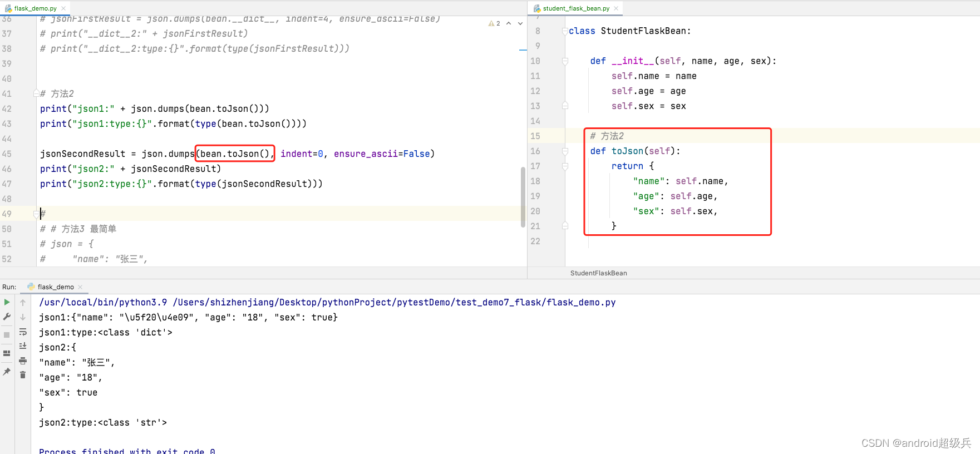Image resolution: width=980 pixels, height=454 pixels.
Task: Collapse the toJson method fold at line 16
Action: click(x=565, y=151)
